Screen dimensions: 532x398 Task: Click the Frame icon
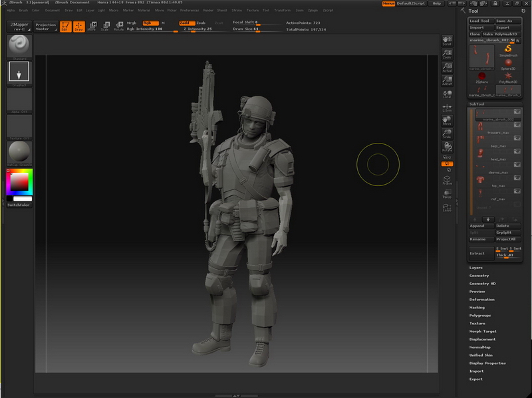point(447,180)
